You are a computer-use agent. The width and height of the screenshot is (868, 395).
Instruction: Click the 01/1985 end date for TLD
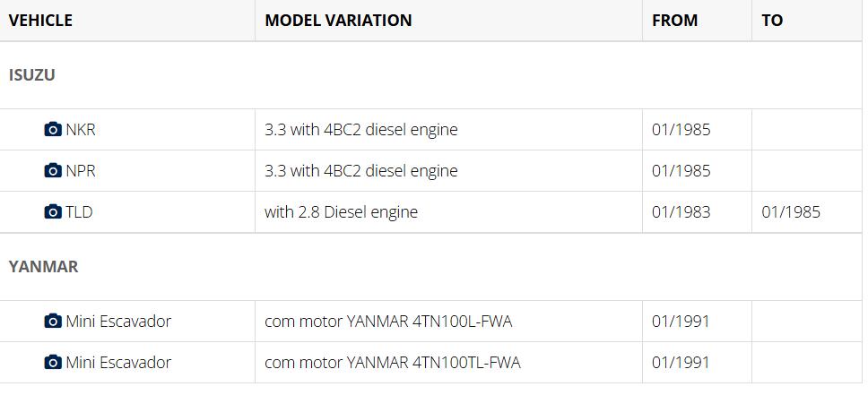point(790,212)
